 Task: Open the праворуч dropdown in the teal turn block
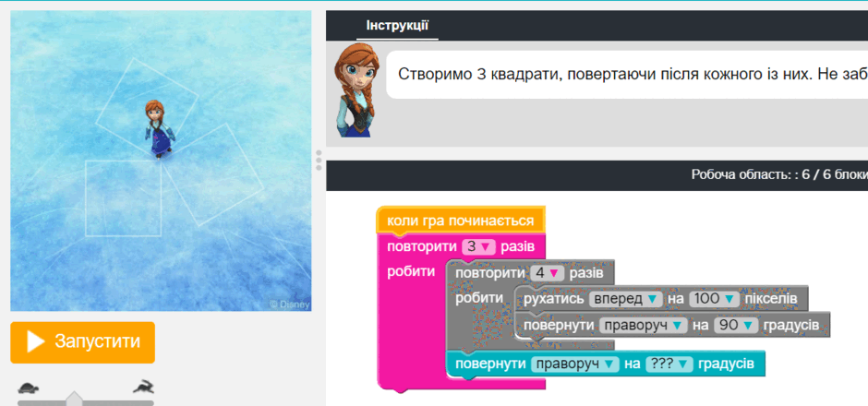click(574, 364)
